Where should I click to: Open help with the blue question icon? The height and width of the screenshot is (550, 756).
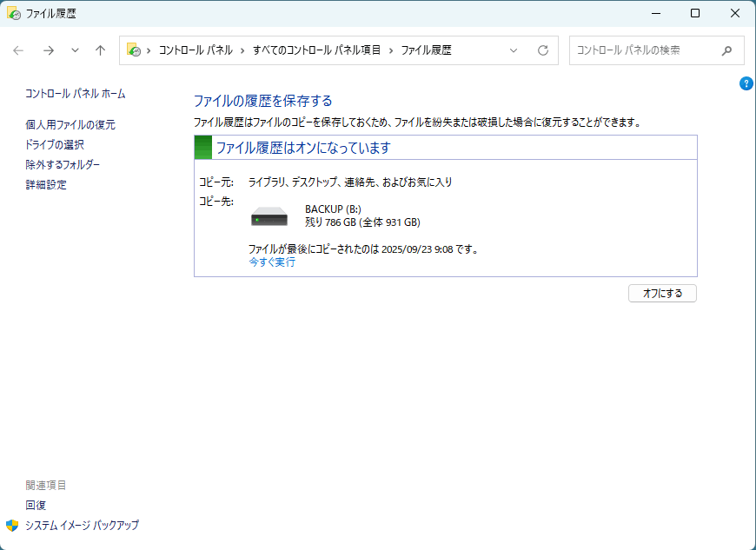pyautogui.click(x=746, y=83)
